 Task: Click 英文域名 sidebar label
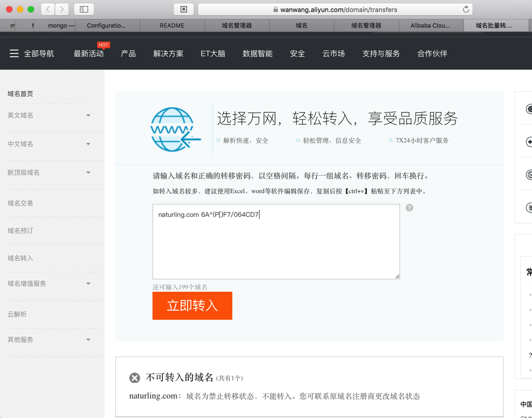tap(21, 115)
